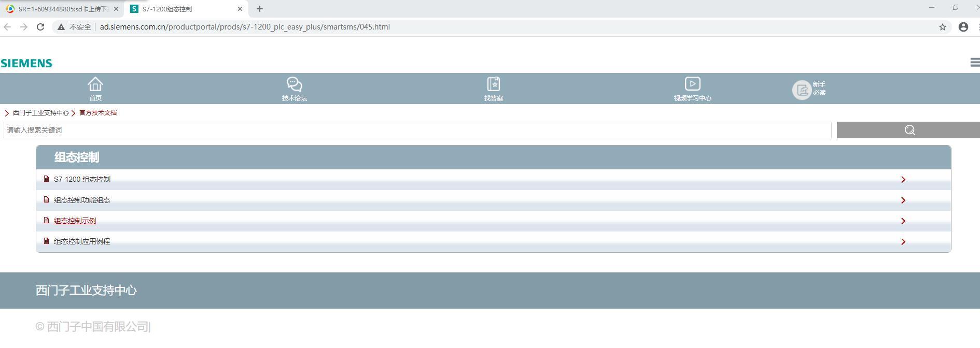Open the browser profile avatar
This screenshot has height=348, width=980.
coord(963,27)
